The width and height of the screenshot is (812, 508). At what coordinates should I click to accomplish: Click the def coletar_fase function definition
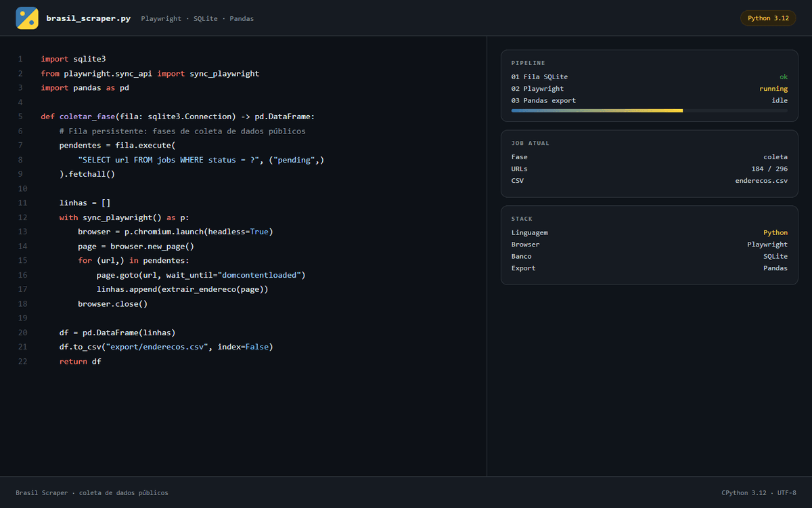178,117
